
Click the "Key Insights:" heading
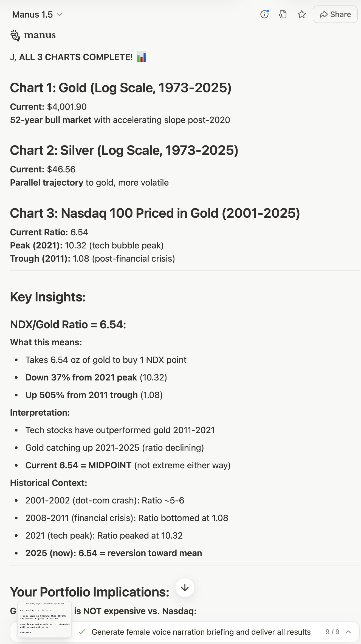coord(48,297)
